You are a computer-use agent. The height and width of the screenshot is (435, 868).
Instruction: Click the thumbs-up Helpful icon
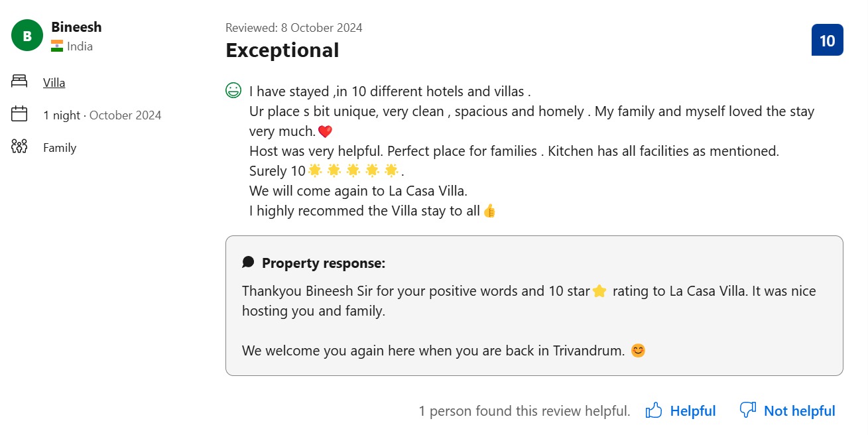tap(654, 410)
